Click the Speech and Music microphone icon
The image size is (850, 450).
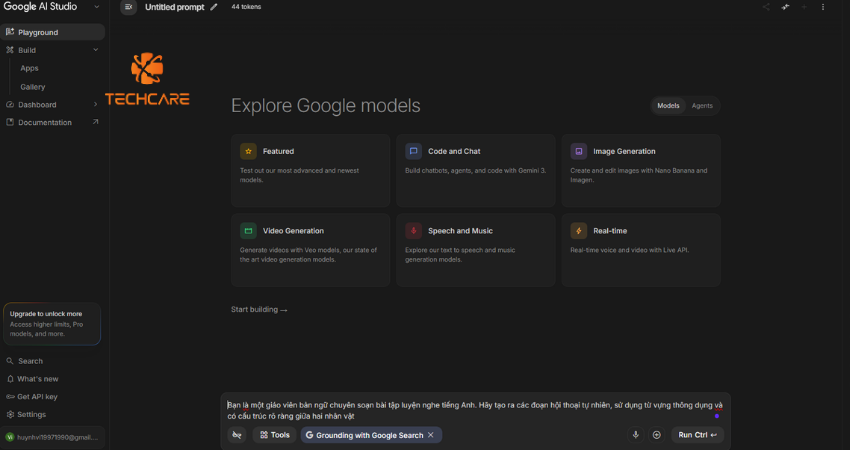pos(413,230)
